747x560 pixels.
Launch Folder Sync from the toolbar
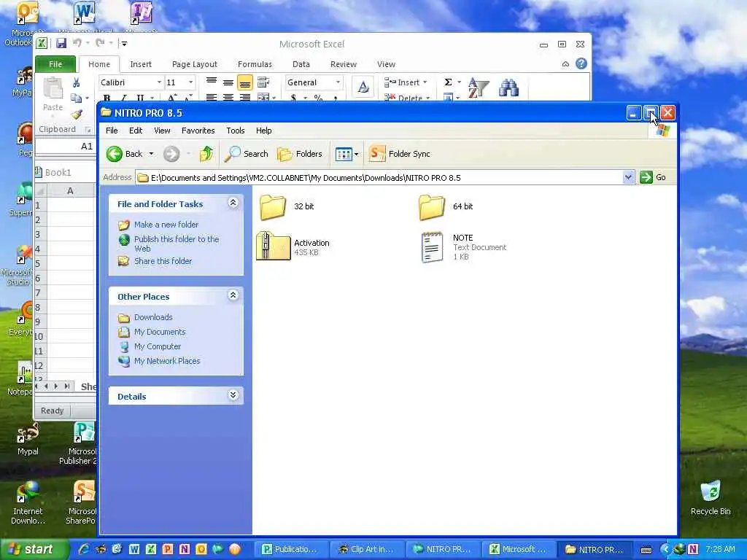point(400,154)
